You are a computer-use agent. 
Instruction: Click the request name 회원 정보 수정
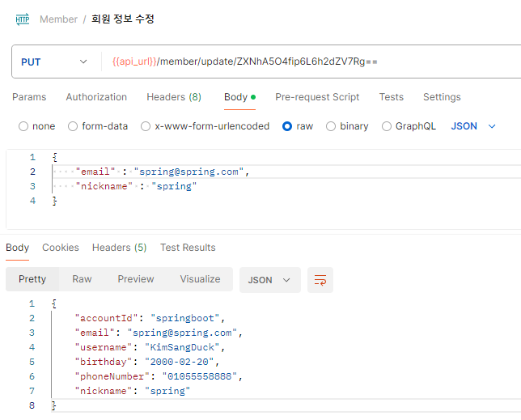(x=123, y=19)
